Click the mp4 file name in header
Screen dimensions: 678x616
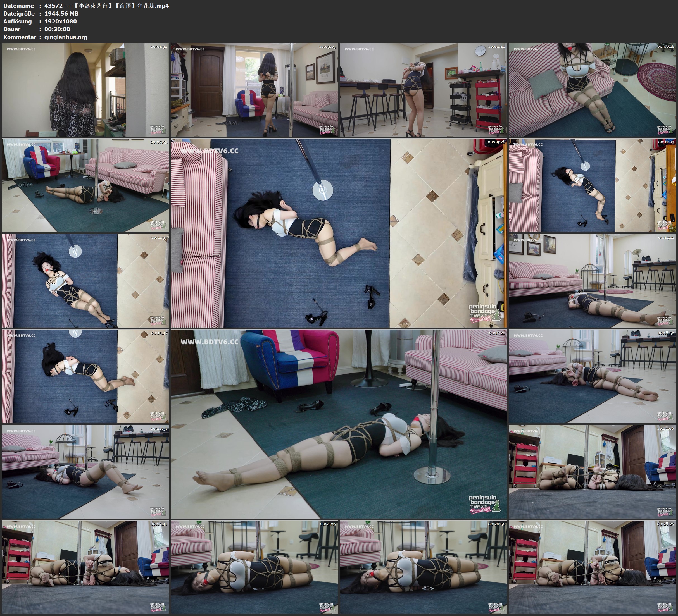click(x=106, y=6)
